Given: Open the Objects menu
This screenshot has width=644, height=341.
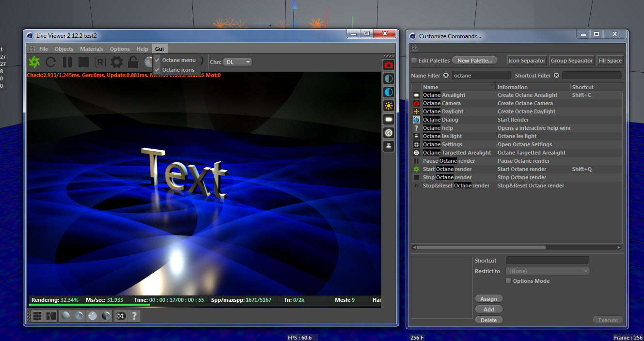Looking at the screenshot, I should pos(64,49).
